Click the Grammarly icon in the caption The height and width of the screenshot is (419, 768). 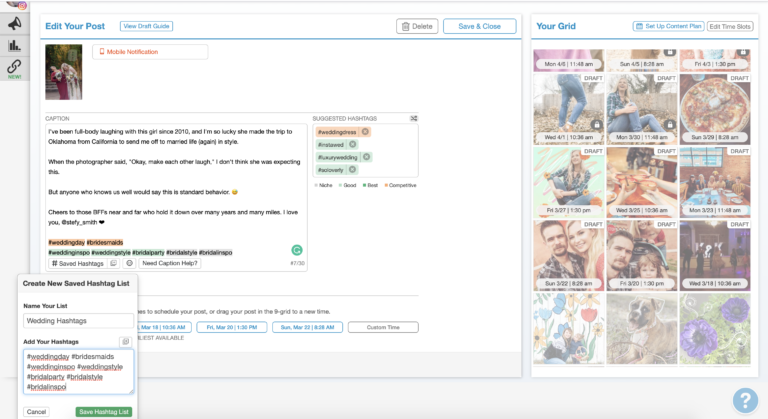(x=297, y=250)
